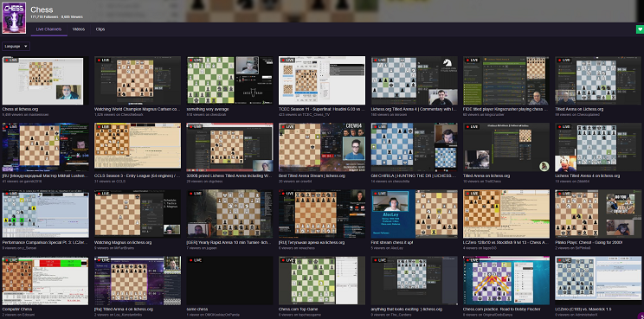Open the TCEC Season 11 Superfinal thumbnail
This screenshot has width=644, height=319.
point(322,80)
